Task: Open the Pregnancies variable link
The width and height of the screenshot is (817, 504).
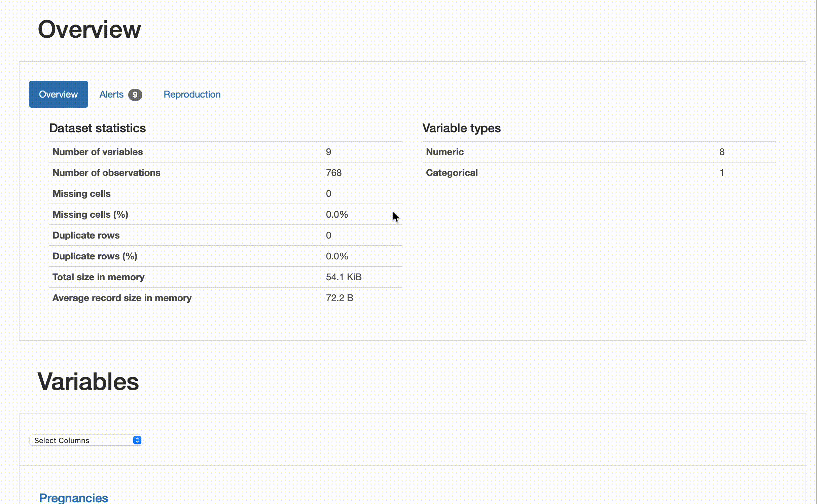Action: click(73, 498)
